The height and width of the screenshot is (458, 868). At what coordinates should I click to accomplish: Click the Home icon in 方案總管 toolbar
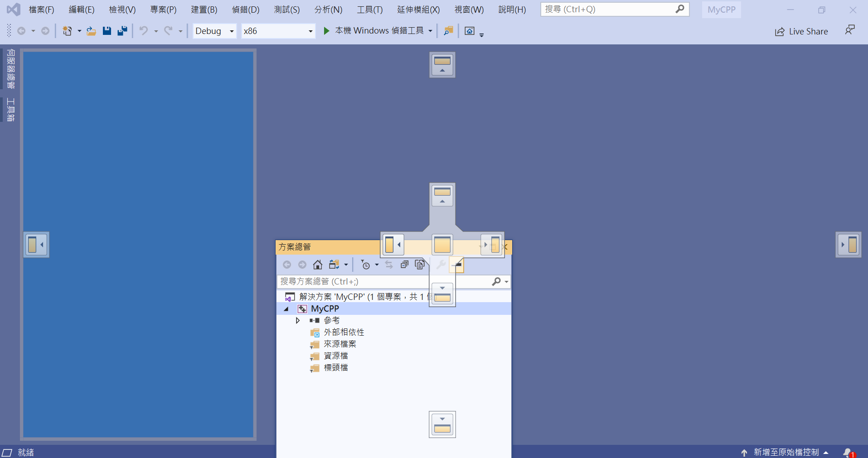(x=318, y=265)
